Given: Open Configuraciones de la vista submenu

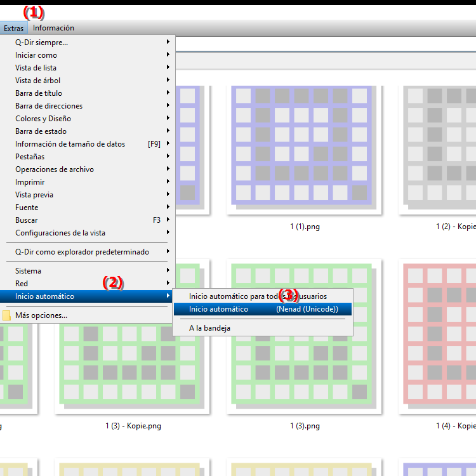Looking at the screenshot, I should coord(88,233).
